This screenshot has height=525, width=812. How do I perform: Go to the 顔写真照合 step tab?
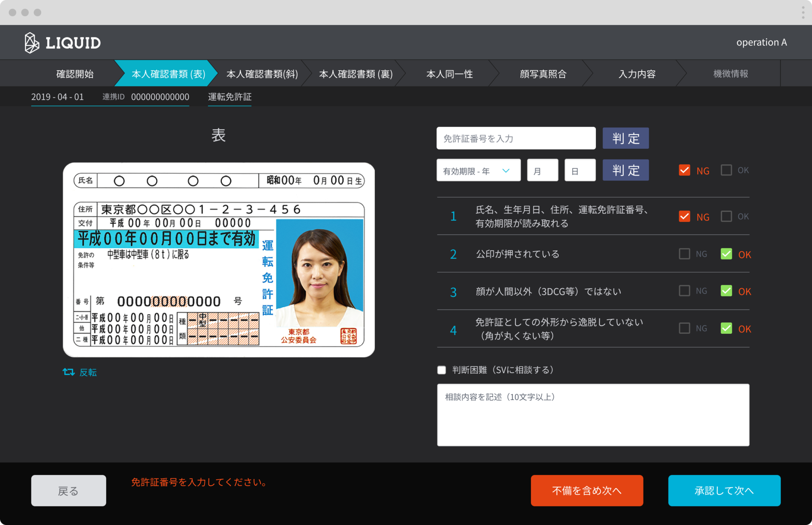[543, 74]
